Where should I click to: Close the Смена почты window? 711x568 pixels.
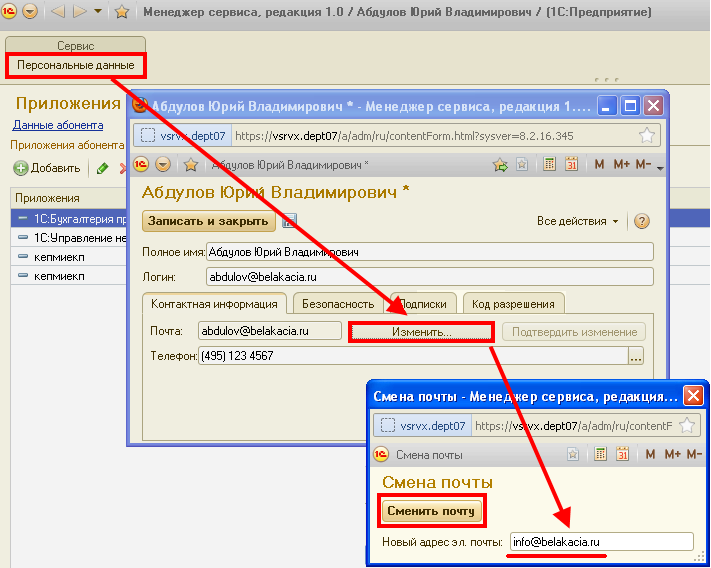(x=693, y=396)
